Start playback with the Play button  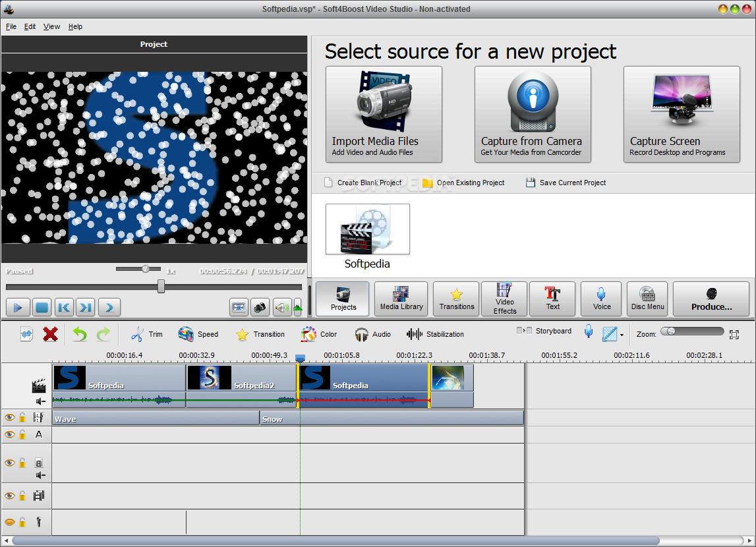[18, 308]
